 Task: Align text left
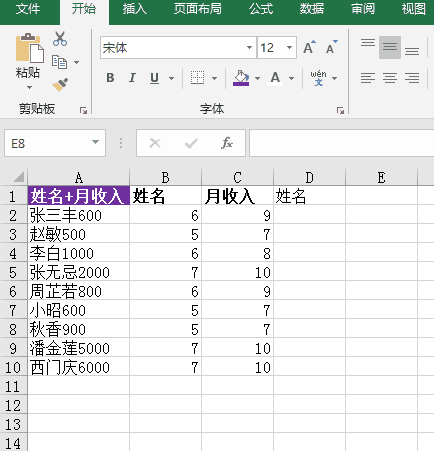[368, 78]
